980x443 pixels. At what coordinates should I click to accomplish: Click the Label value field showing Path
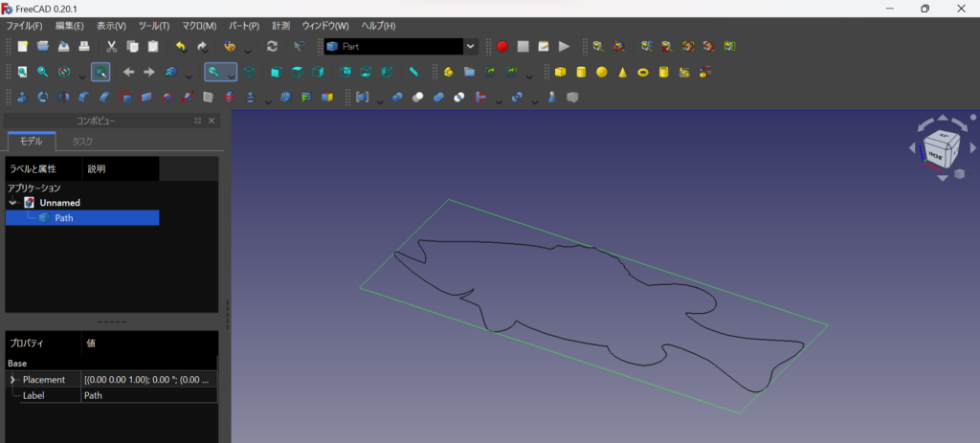tap(149, 395)
